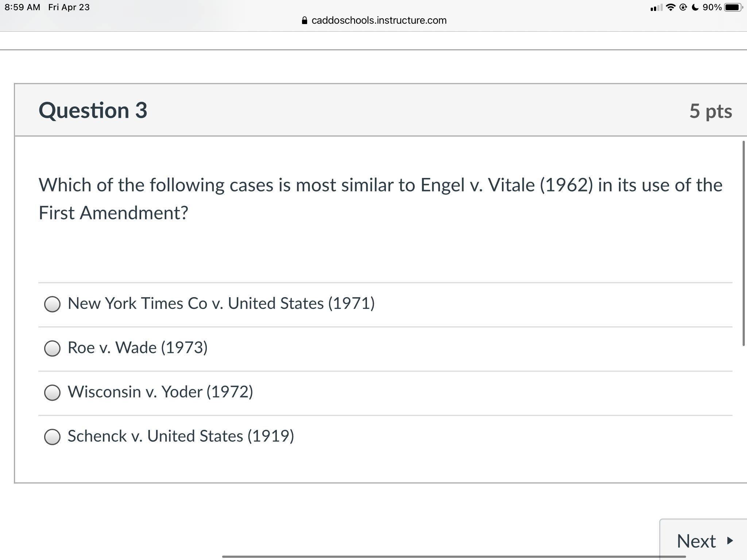Choose the Roe v. Wade (1973) radio button
This screenshot has width=747, height=560.
pos(52,348)
